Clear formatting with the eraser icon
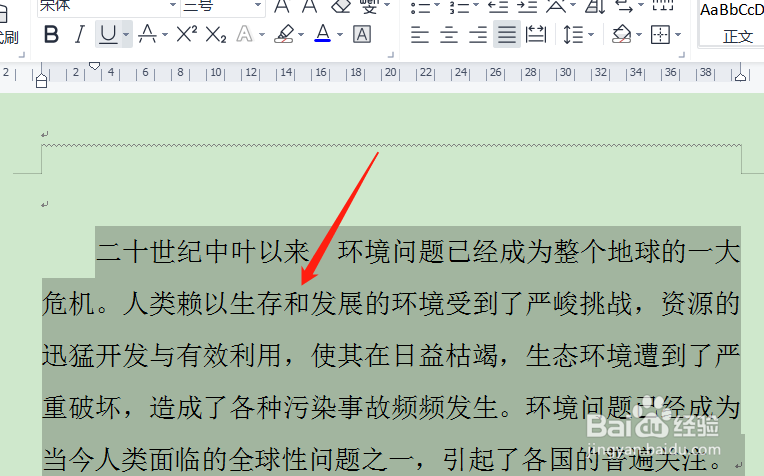 tap(341, 6)
